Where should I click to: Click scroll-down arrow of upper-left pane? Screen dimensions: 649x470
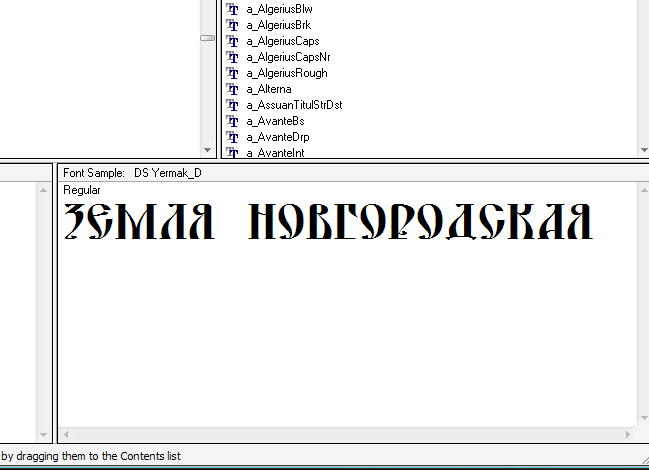click(x=208, y=150)
